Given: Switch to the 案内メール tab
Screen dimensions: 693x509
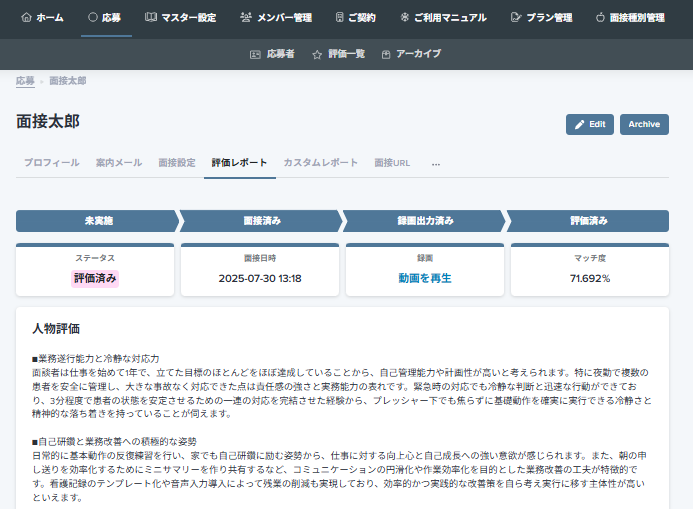Looking at the screenshot, I should click(119, 163).
